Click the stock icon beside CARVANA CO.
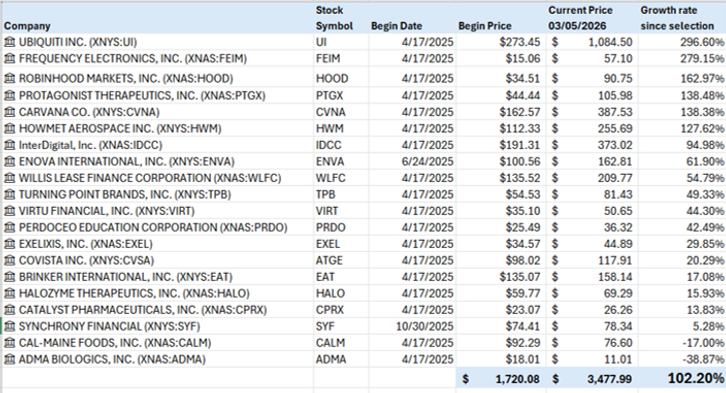Image resolution: width=726 pixels, height=393 pixels. pyautogui.click(x=9, y=112)
